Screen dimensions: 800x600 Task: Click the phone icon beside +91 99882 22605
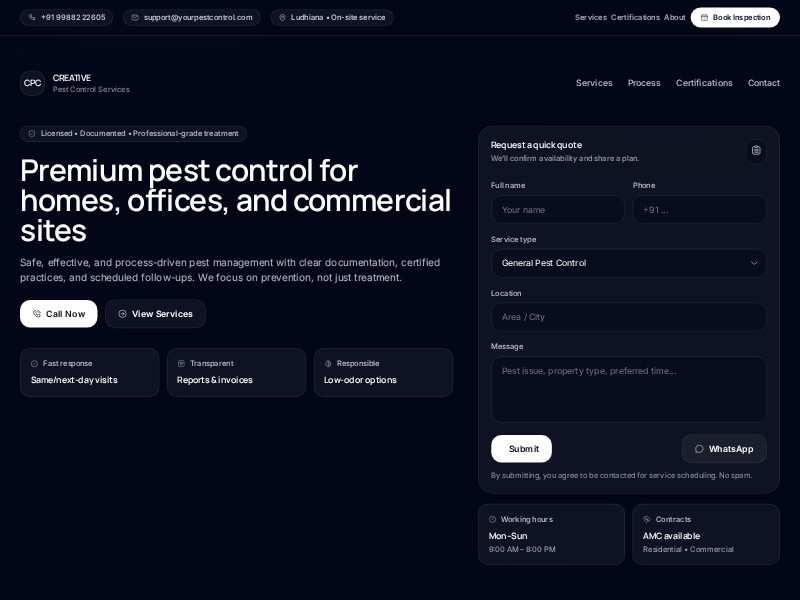(x=34, y=17)
